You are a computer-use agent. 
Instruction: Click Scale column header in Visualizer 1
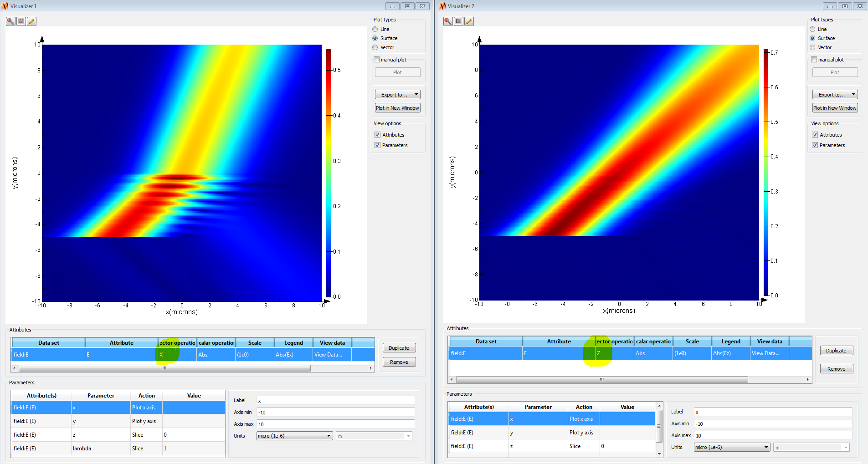tap(255, 343)
